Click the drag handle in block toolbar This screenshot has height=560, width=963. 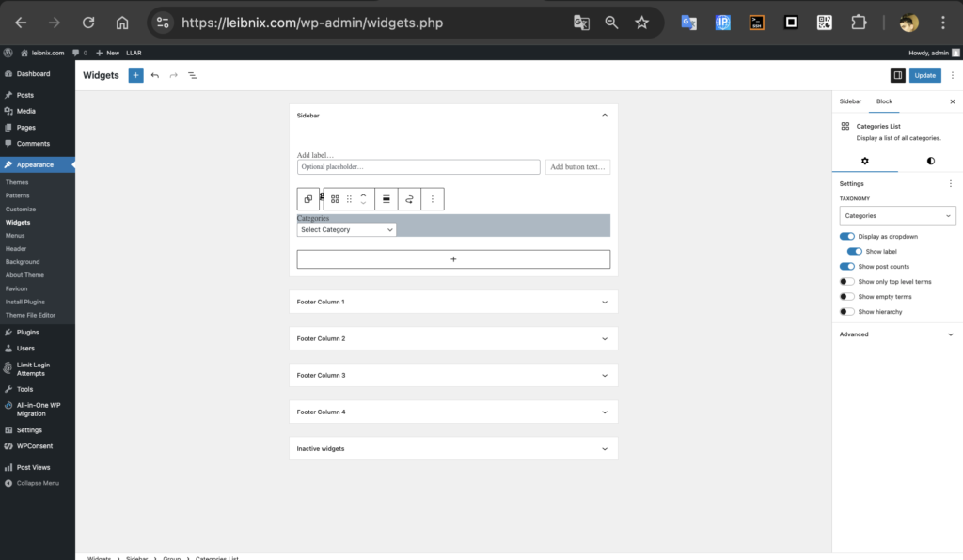click(x=350, y=199)
